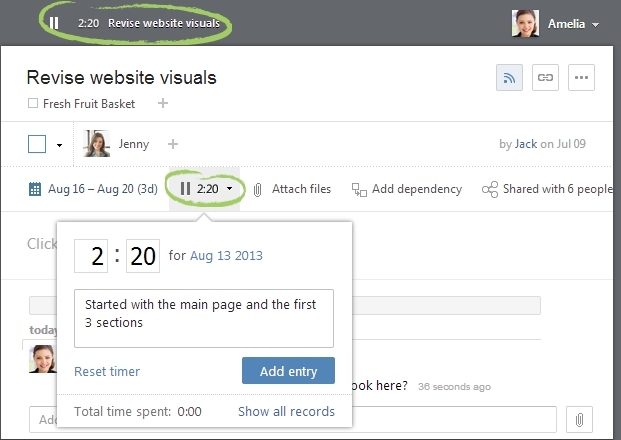Click Reset timer link

click(107, 372)
